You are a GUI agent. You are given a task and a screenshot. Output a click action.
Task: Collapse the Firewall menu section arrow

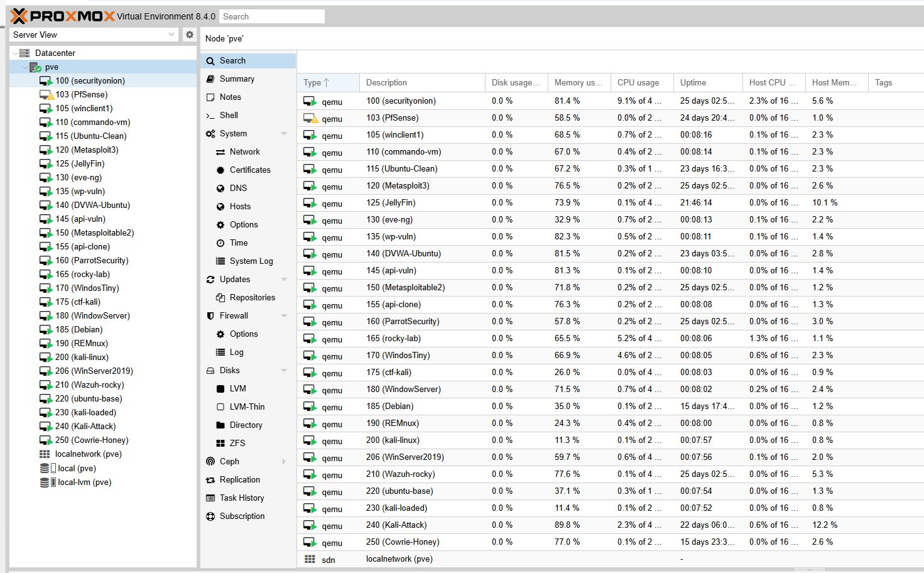(x=285, y=316)
